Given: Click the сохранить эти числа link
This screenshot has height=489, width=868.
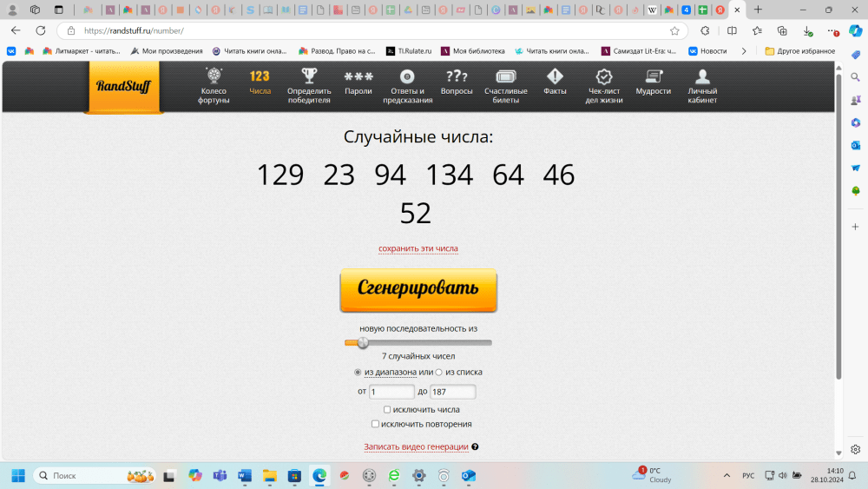Looking at the screenshot, I should coord(418,248).
